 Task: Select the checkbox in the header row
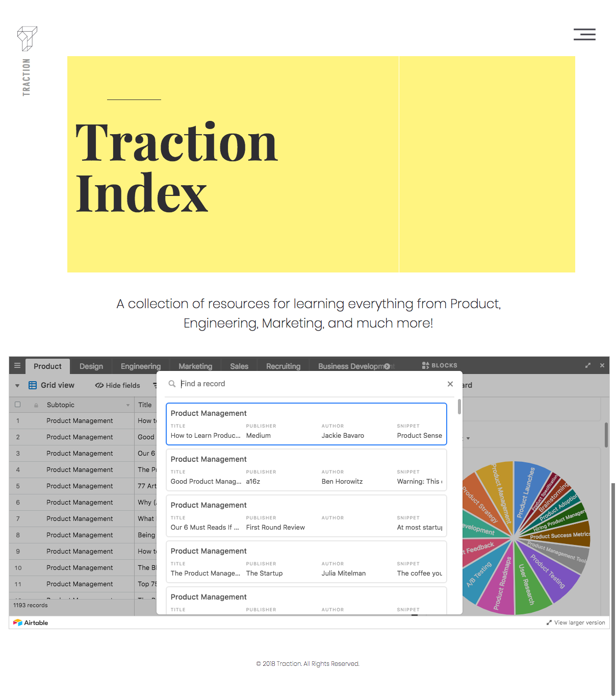coord(17,404)
